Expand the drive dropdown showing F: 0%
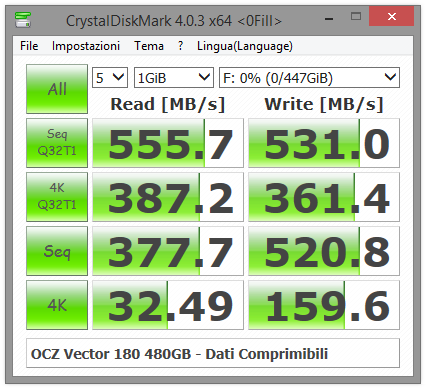This screenshot has width=427, height=389. click(x=309, y=78)
